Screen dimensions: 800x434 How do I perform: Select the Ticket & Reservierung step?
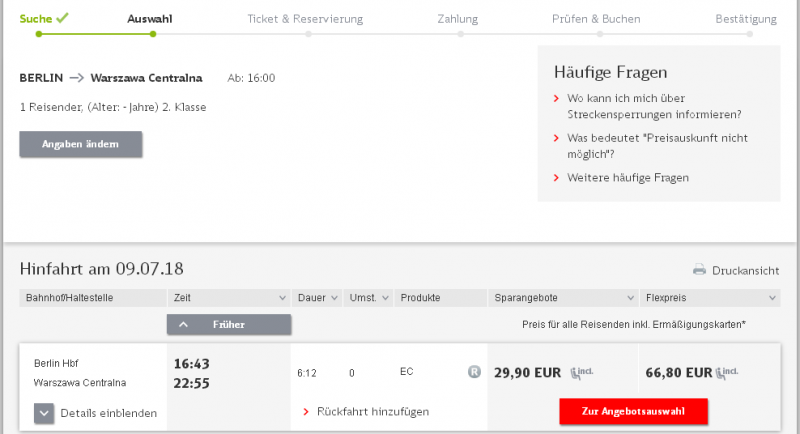(x=305, y=19)
